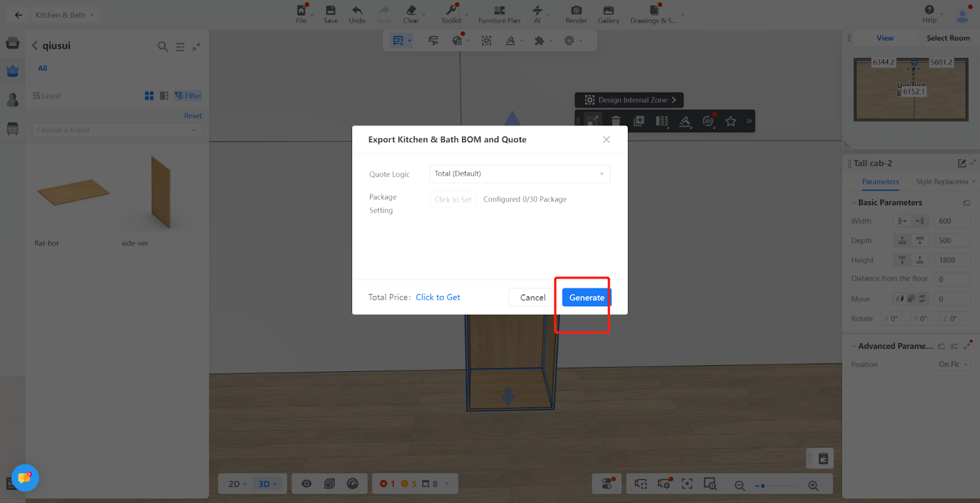Open the Toolkit wrench icon

pyautogui.click(x=451, y=14)
